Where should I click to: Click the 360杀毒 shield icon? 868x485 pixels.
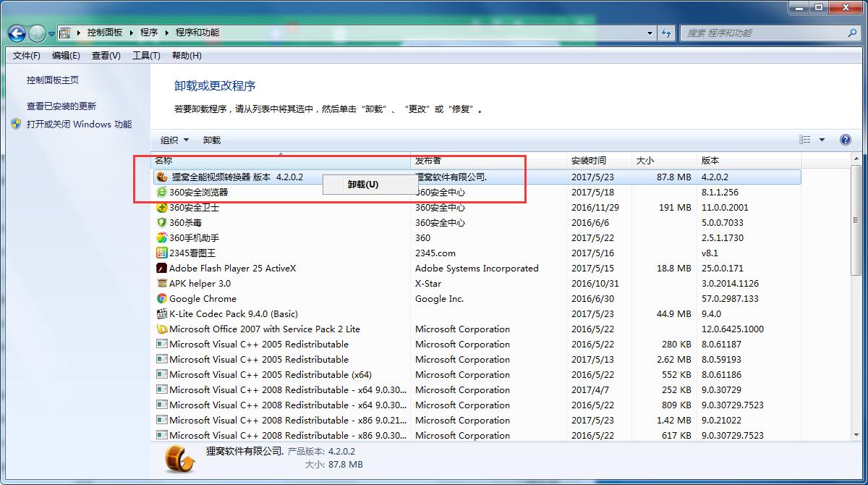[x=162, y=223]
